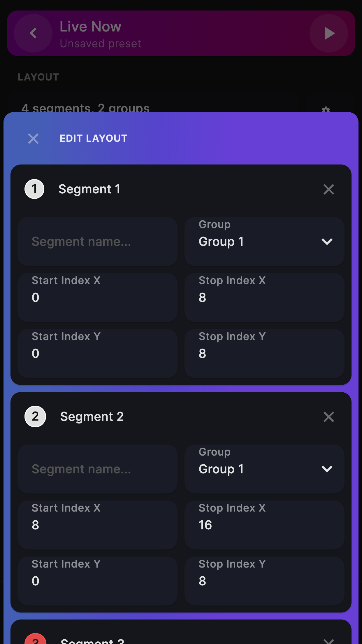The height and width of the screenshot is (644, 362).
Task: Remove Segment 1 with its X icon
Action: click(x=328, y=190)
